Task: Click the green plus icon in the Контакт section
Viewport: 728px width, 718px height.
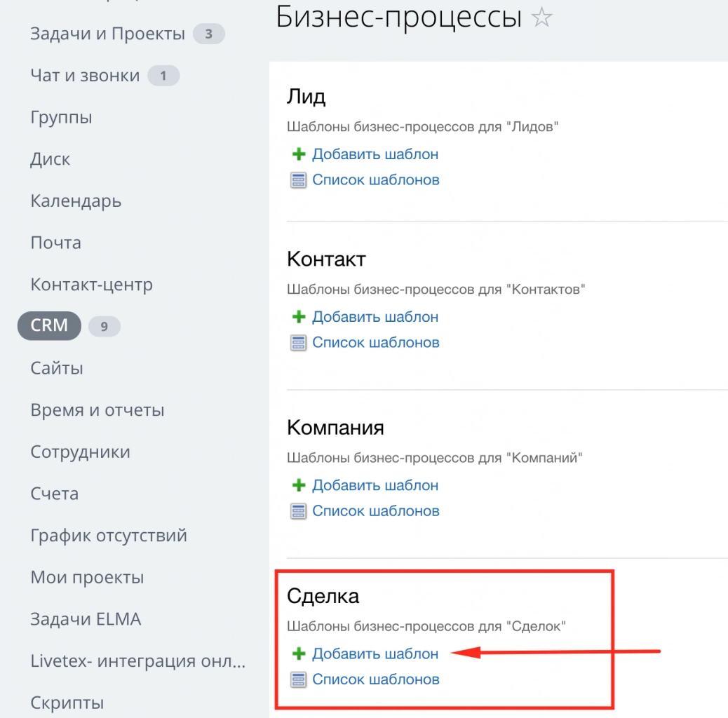Action: (x=298, y=317)
